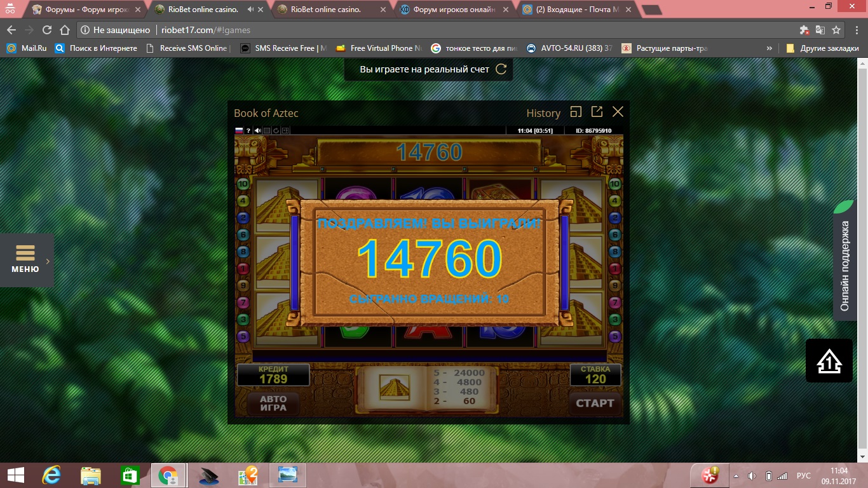Reload the real-money account mode indicator
868x488 pixels.
pos(501,69)
